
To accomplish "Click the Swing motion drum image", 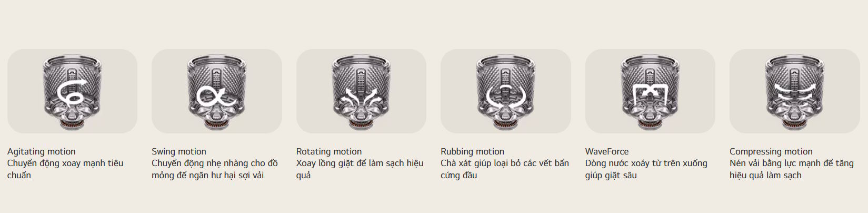I will point(217,91).
